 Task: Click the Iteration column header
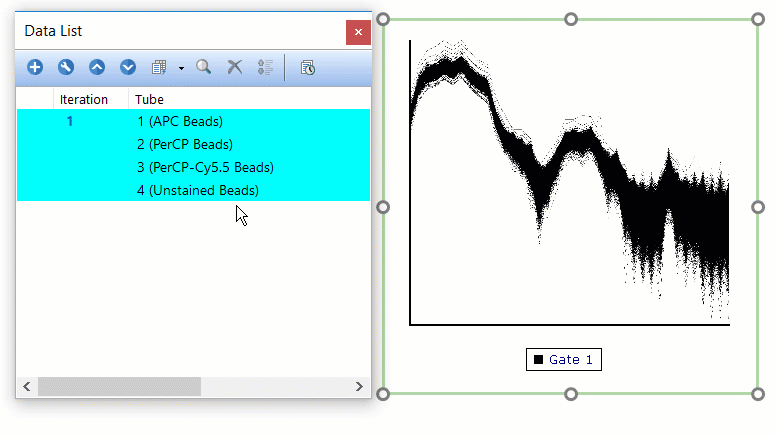[84, 99]
